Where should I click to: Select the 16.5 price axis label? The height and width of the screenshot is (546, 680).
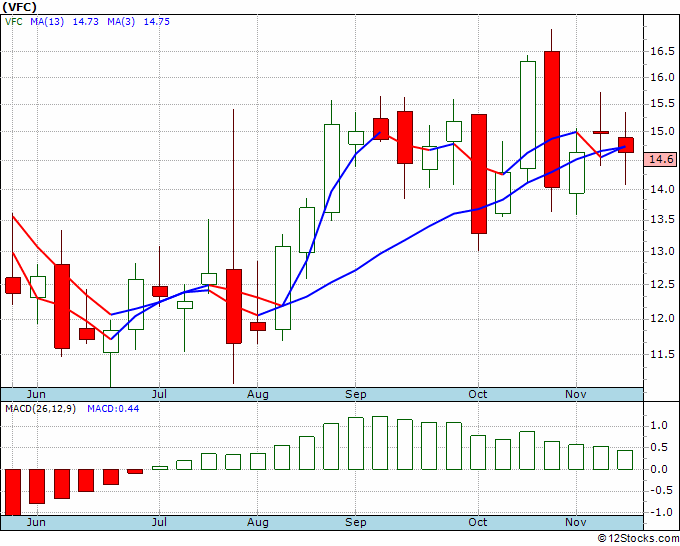point(662,51)
